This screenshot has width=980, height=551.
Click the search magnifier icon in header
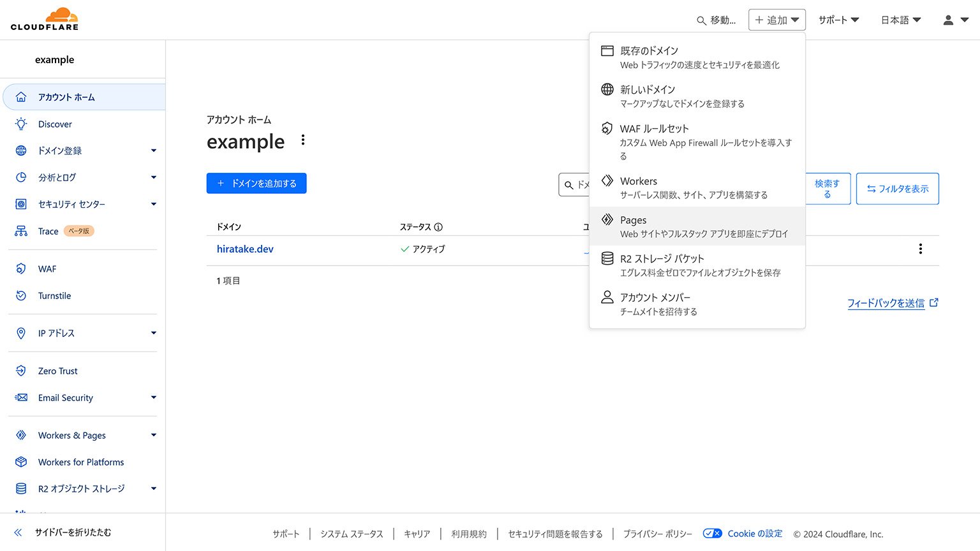[x=701, y=20]
